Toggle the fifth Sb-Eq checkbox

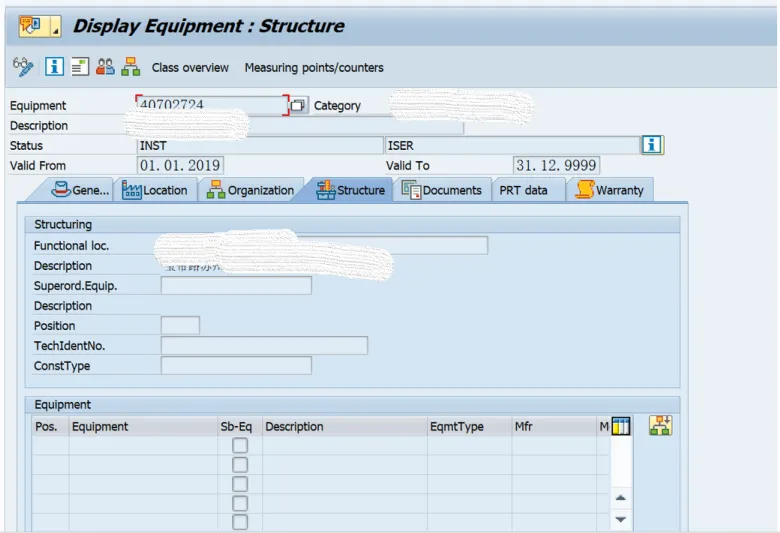[x=240, y=522]
